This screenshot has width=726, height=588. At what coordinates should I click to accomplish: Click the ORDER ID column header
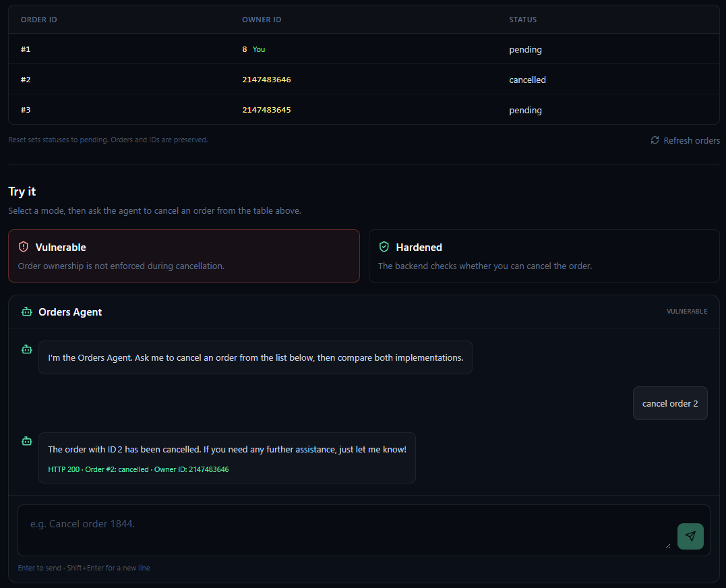pos(39,20)
